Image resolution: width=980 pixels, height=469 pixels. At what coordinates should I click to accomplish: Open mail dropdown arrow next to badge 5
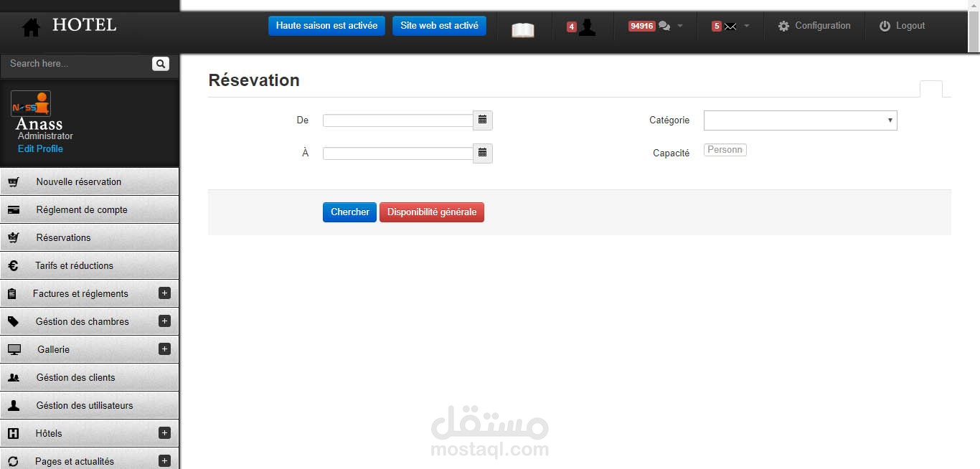click(746, 26)
